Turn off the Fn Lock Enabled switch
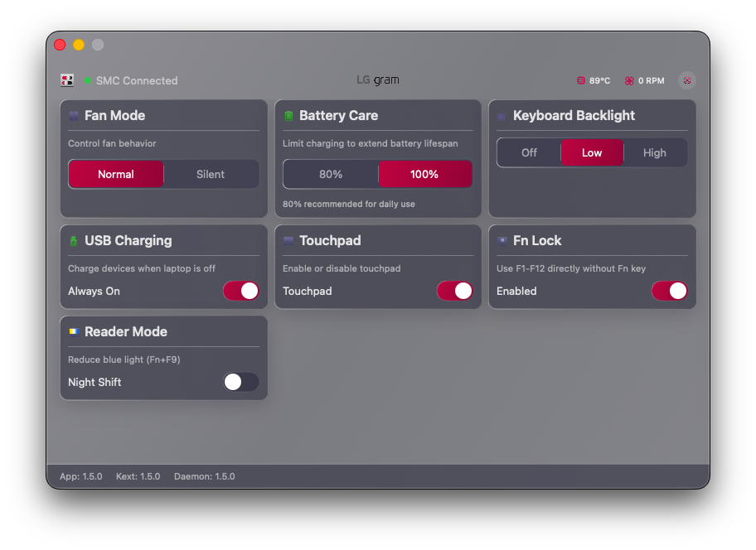 point(669,291)
